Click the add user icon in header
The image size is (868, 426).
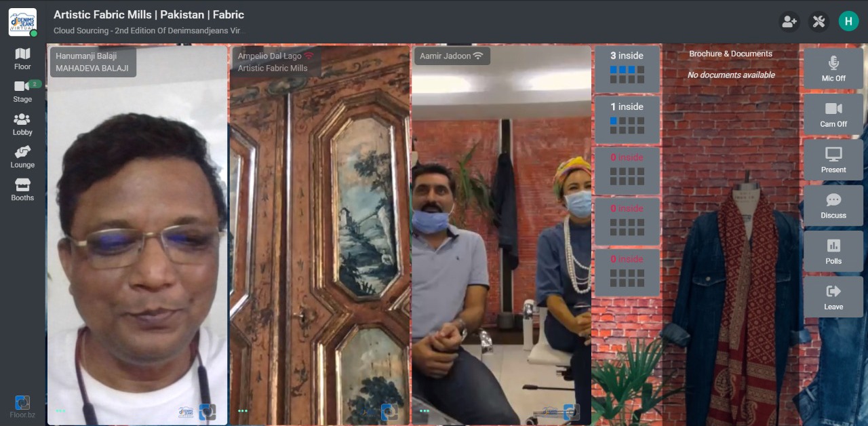click(789, 22)
